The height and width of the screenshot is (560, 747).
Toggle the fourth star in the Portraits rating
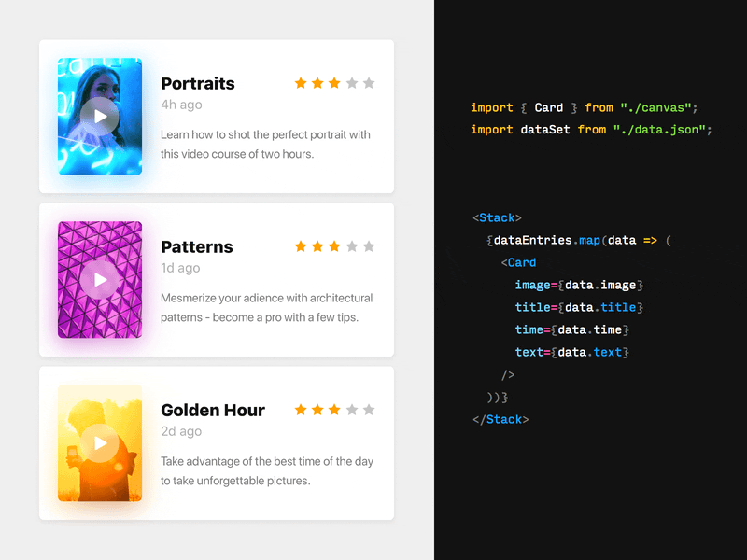351,83
